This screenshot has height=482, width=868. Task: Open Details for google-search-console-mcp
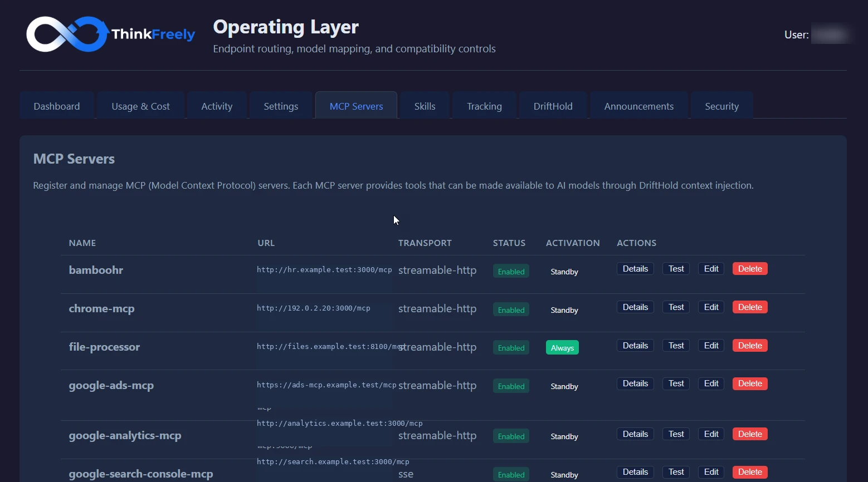(635, 472)
